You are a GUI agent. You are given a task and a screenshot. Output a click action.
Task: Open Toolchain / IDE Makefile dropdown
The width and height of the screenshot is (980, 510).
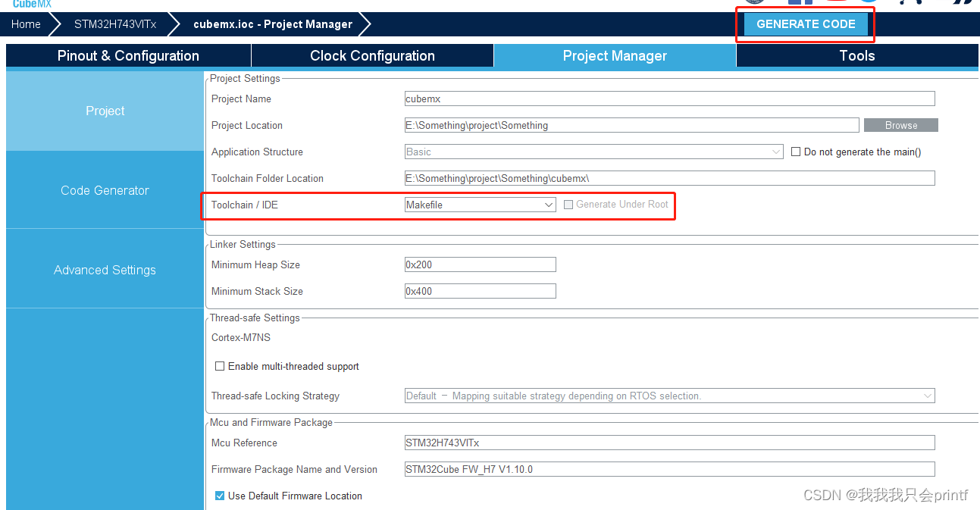(480, 205)
